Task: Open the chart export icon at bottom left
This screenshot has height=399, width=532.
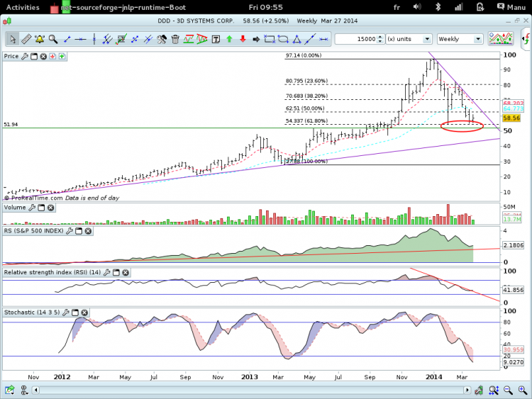Action: point(9,390)
